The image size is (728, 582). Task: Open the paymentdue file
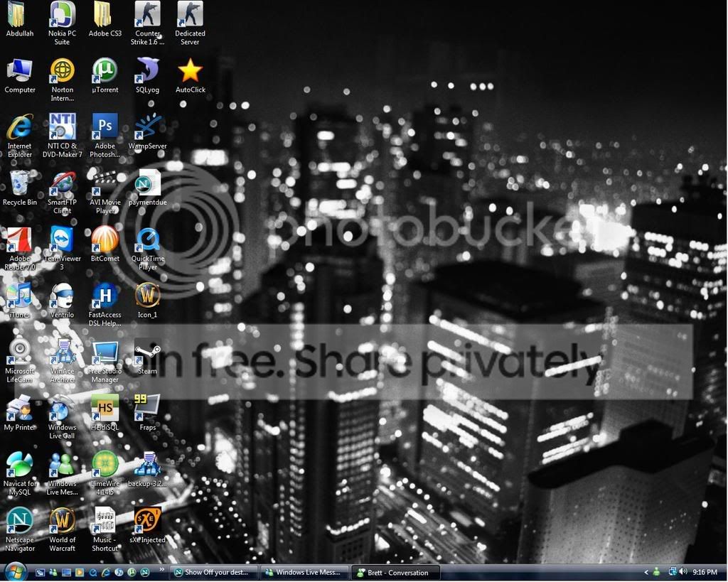pos(148,188)
